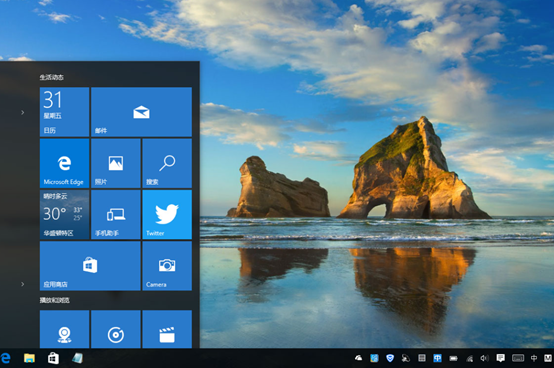Launch the Camera tile
Viewport: 554px width, 368px height.
click(x=167, y=266)
